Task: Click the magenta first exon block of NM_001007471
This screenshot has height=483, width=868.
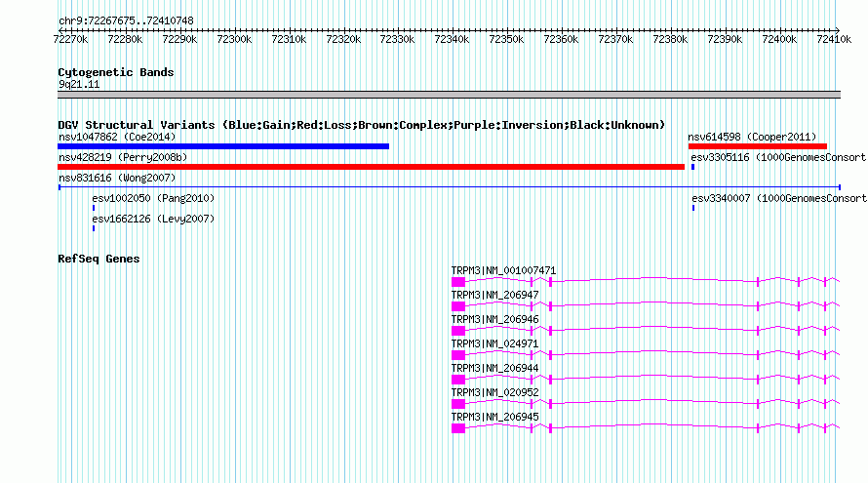Action: 457,282
